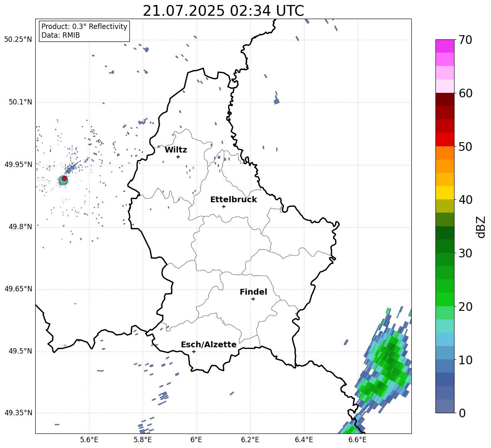
Task: Click the colorbar 'dBZ' axis label
Action: coord(481,227)
